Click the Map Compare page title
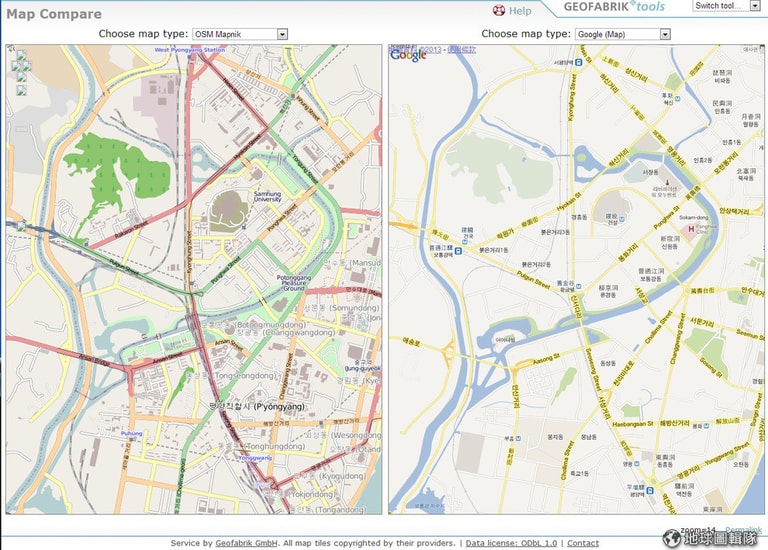 coord(54,14)
